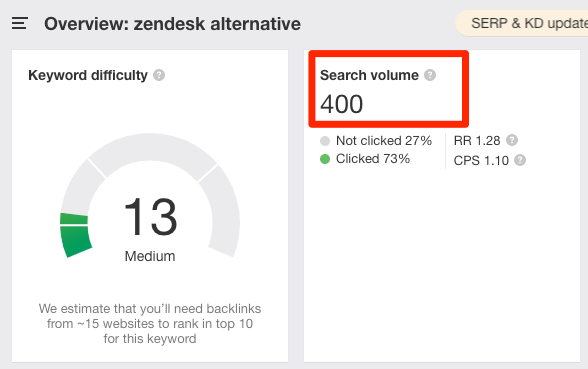The image size is (588, 369).
Task: Click Search volume help question mark icon
Action: (430, 75)
